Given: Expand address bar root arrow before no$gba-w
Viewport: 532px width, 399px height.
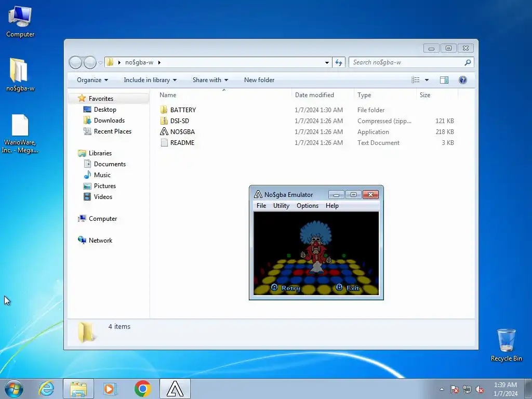Looking at the screenshot, I should 119,62.
